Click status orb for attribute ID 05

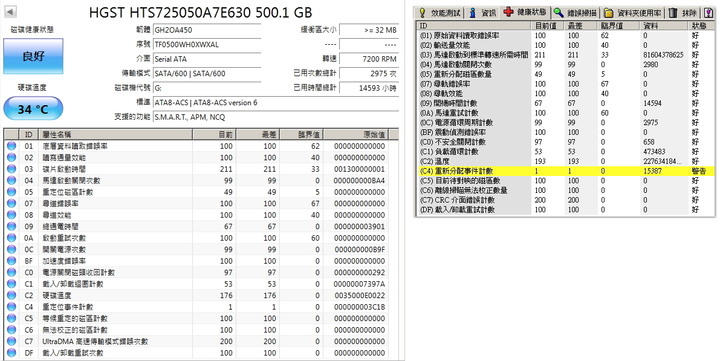pyautogui.click(x=11, y=192)
